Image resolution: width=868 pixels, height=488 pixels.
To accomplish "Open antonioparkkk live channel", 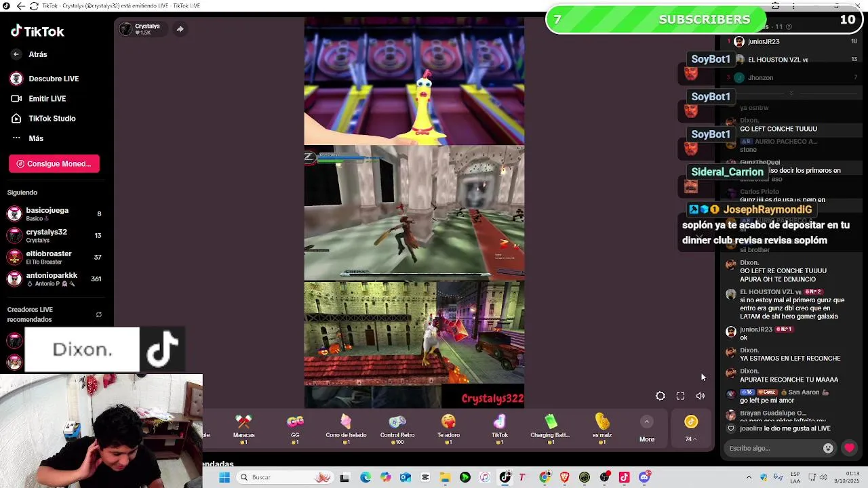I will click(54, 279).
